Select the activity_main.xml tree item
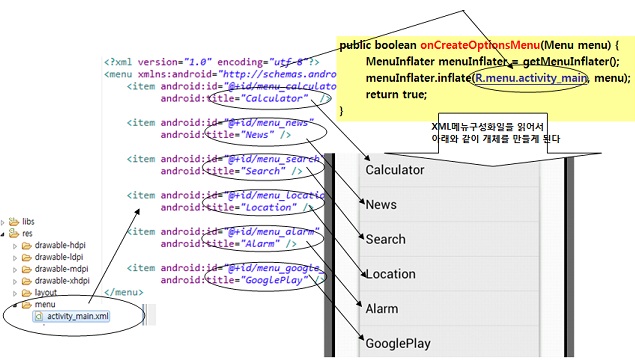The height and width of the screenshot is (363, 635). [71, 316]
